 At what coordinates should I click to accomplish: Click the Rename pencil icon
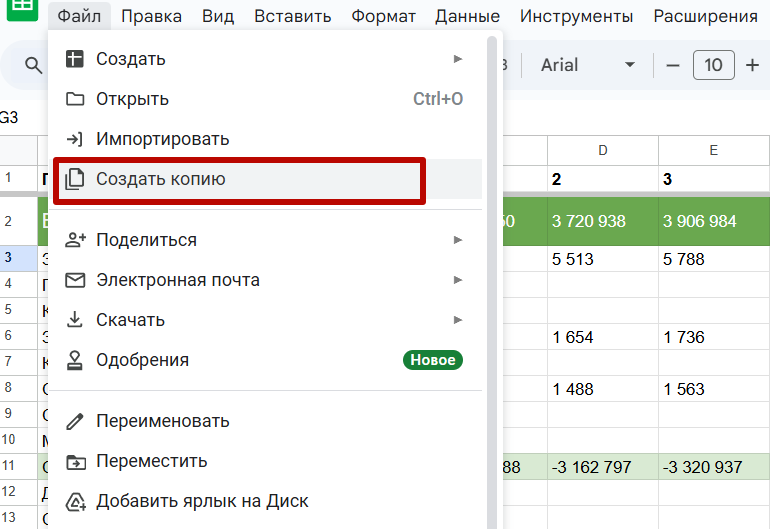pos(75,421)
